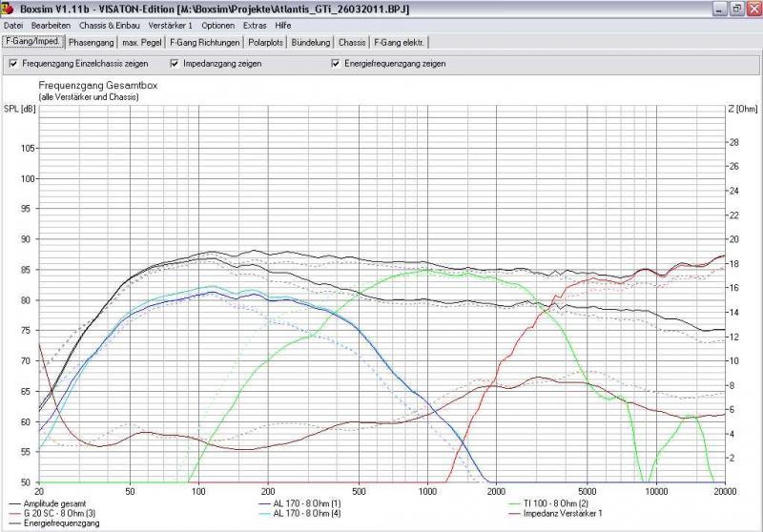The height and width of the screenshot is (532, 763).
Task: Click the 1000 Hz frequency axis label
Action: pyautogui.click(x=427, y=491)
